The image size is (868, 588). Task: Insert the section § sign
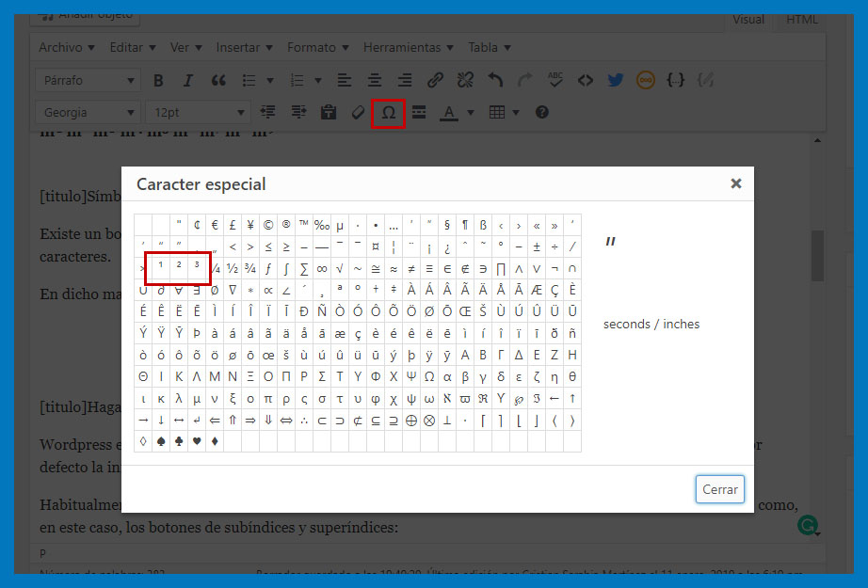pyautogui.click(x=447, y=225)
